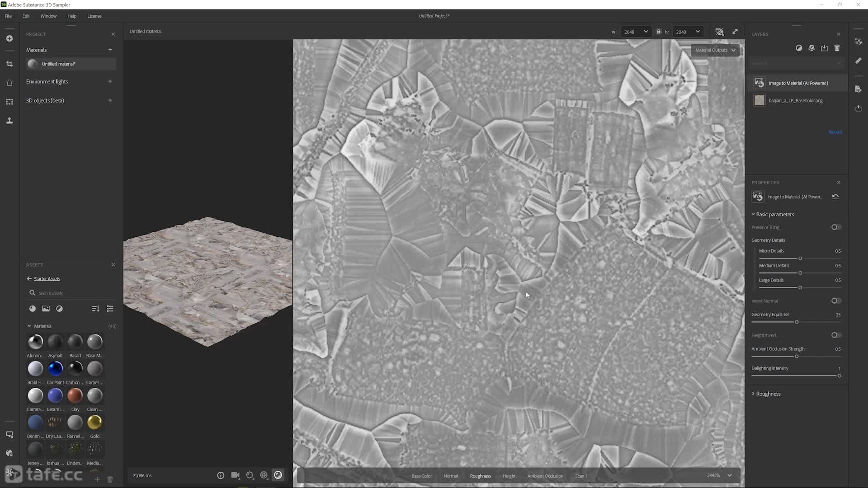Switch to the Height channel tab
The height and width of the screenshot is (488, 868).
click(509, 476)
